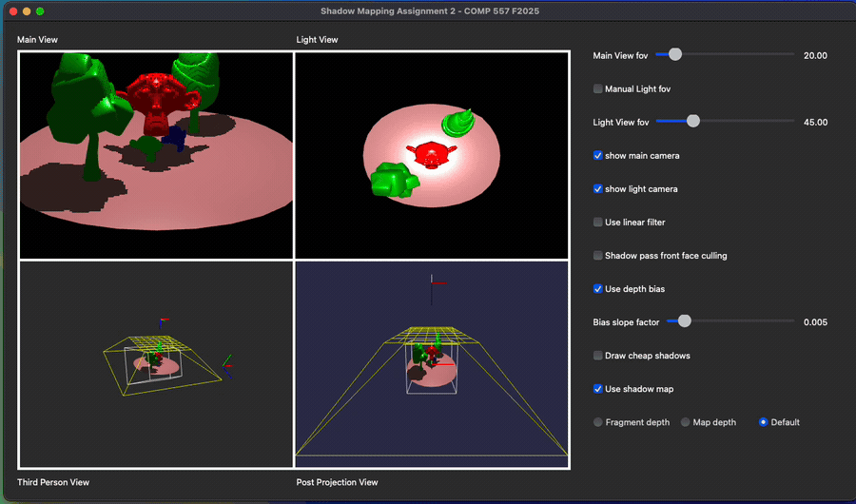Uncheck show light camera

pos(598,189)
